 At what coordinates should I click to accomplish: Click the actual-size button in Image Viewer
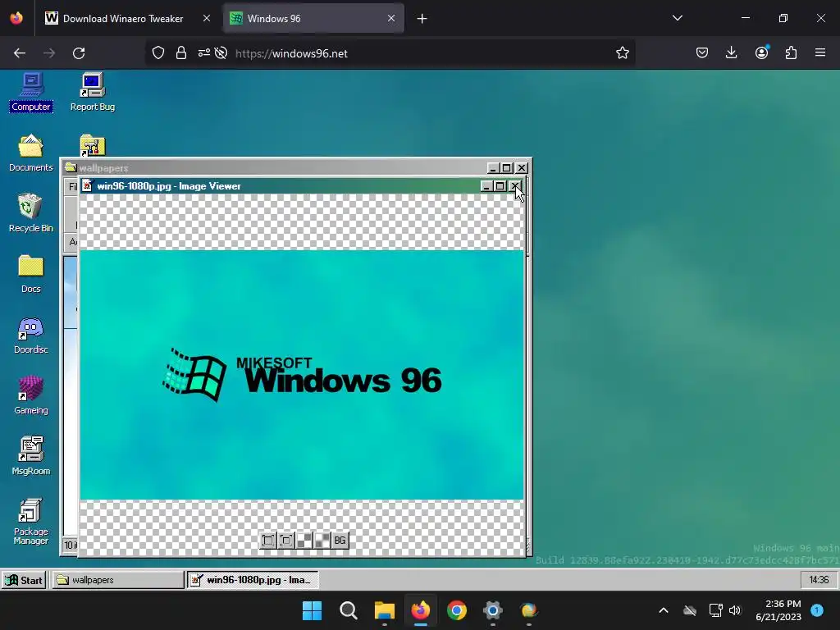[x=286, y=540]
